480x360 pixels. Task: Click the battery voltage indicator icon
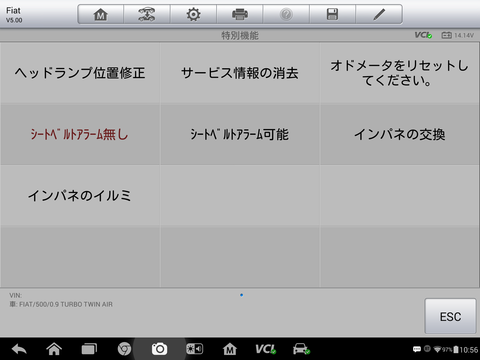(446, 35)
